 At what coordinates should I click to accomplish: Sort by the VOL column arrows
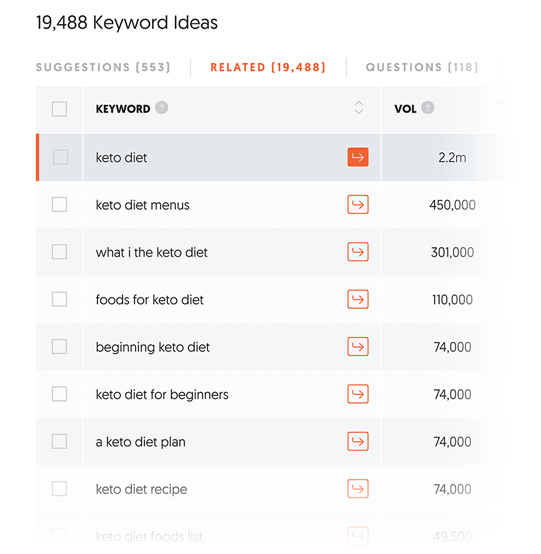501,107
